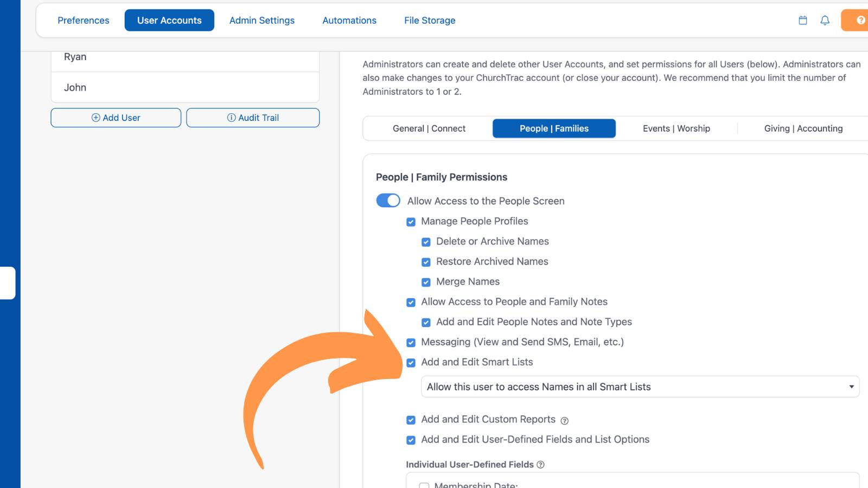Open File Storage tab

(x=430, y=20)
